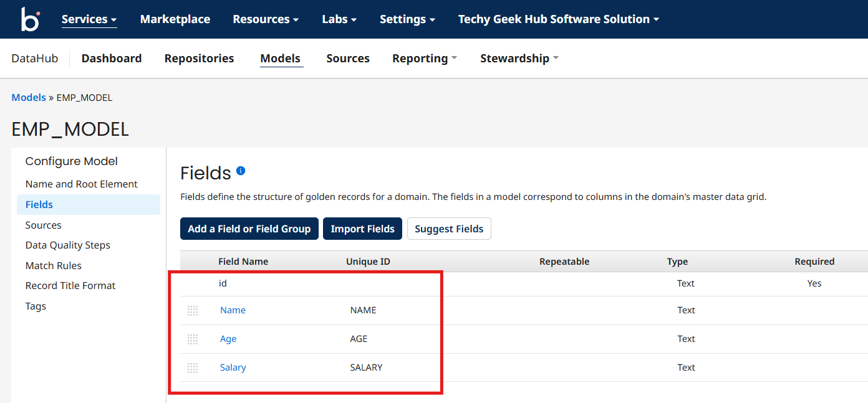The width and height of the screenshot is (868, 403).
Task: Switch to the Repositories tab
Action: pos(199,59)
